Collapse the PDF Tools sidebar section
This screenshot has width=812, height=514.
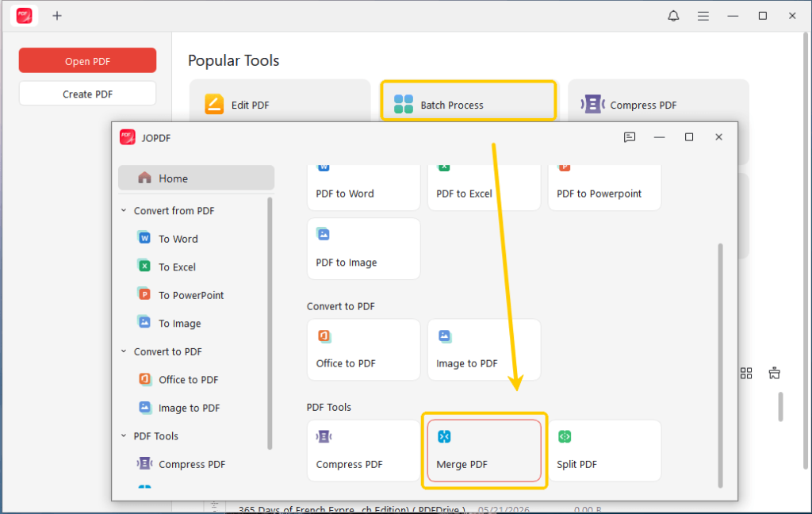click(124, 435)
